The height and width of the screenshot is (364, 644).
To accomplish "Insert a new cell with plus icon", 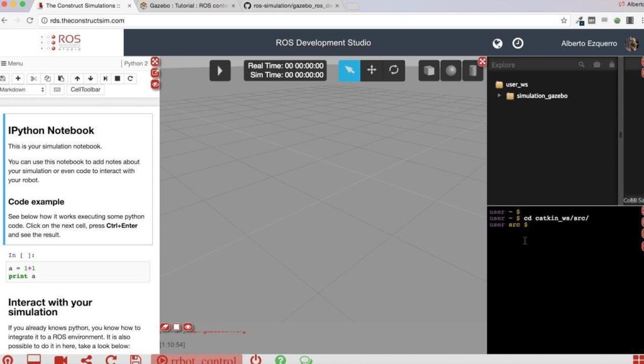I will click(18, 78).
